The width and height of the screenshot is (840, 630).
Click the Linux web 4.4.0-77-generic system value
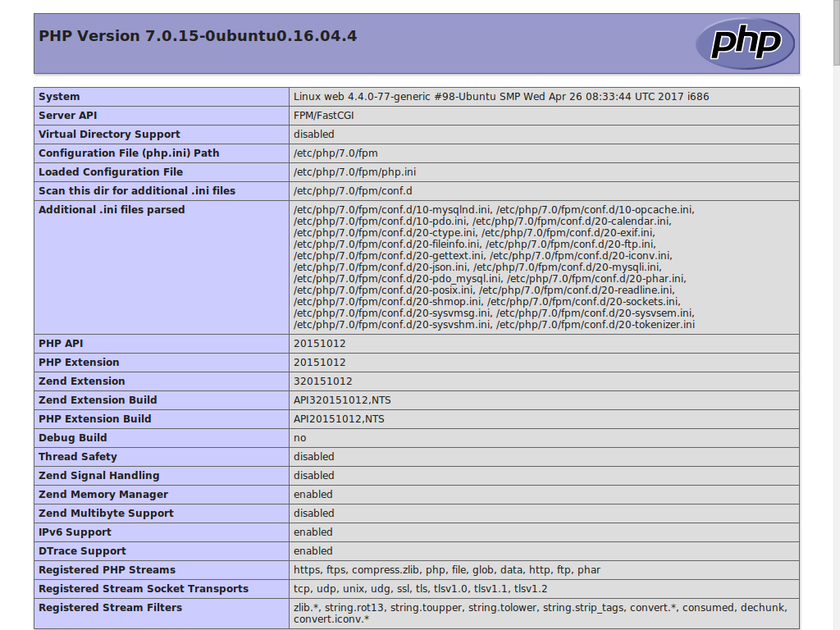[x=501, y=97]
